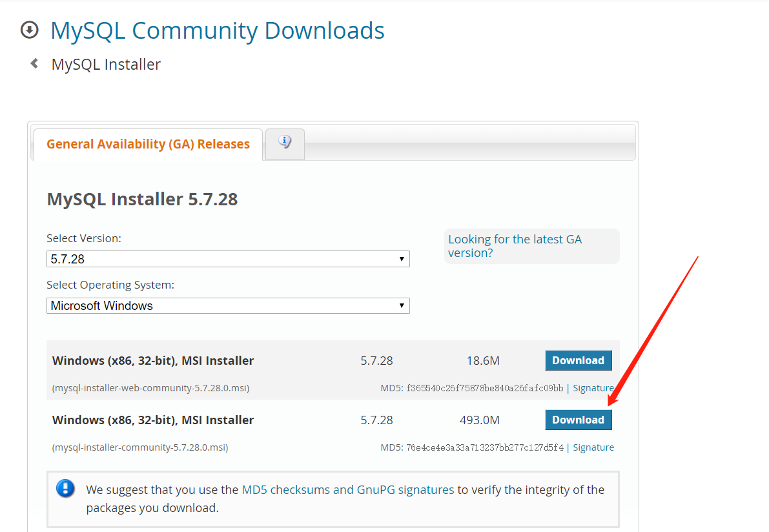
Task: Open MySQL Community Downloads heading link
Action: pyautogui.click(x=217, y=30)
